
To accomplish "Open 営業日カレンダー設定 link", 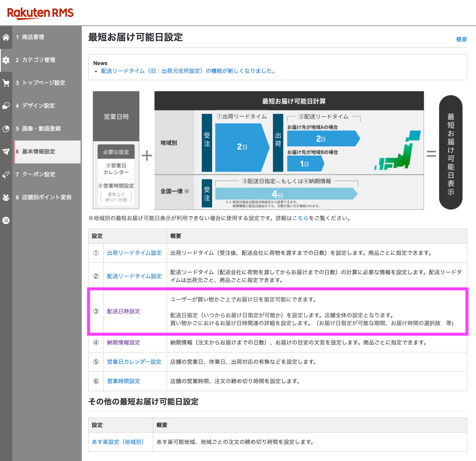I will pyautogui.click(x=134, y=362).
